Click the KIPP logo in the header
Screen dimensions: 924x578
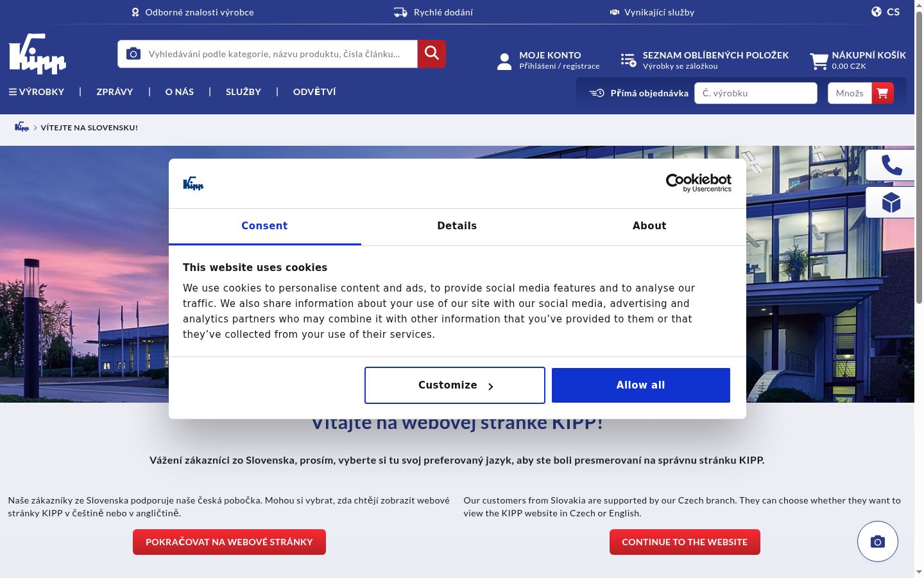pyautogui.click(x=38, y=54)
